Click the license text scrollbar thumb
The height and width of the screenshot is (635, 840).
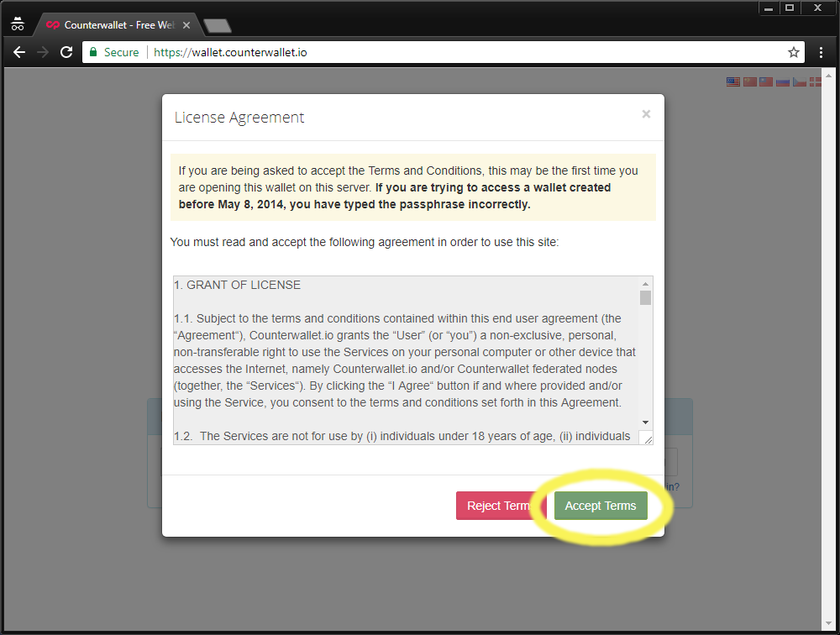(645, 297)
